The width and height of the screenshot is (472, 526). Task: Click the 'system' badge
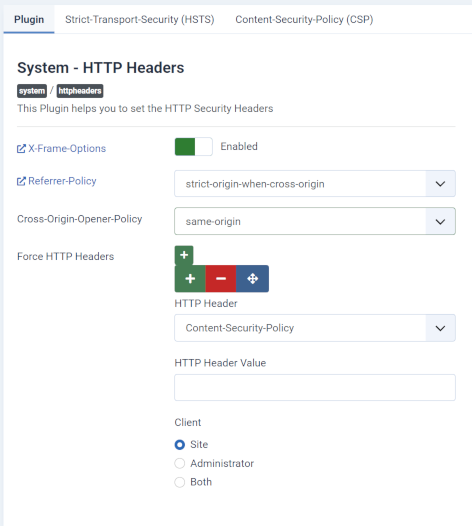(x=32, y=91)
